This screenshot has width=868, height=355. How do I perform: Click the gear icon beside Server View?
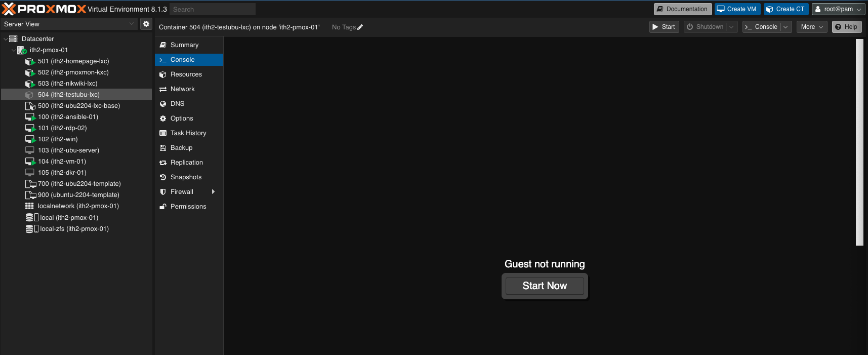pyautogui.click(x=146, y=24)
